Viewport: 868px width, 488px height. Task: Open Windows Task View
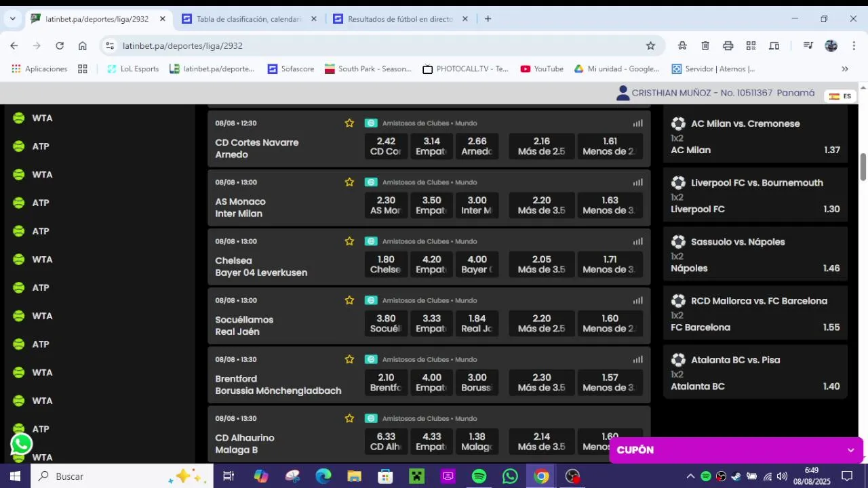pos(229,476)
